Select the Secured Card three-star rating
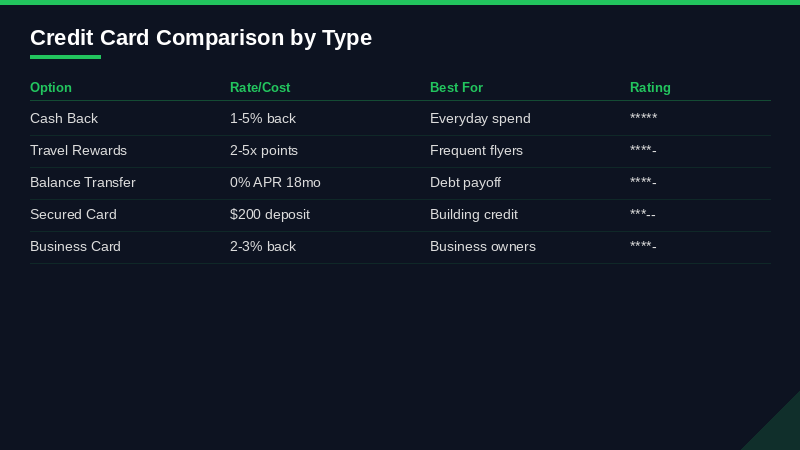This screenshot has height=450, width=800. coord(643,215)
